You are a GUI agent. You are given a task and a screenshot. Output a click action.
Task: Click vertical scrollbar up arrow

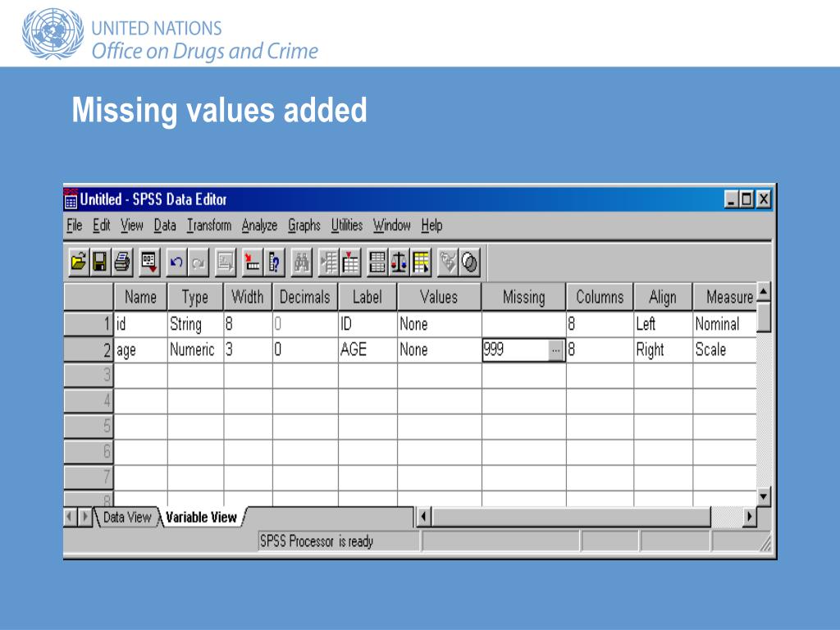click(x=764, y=292)
